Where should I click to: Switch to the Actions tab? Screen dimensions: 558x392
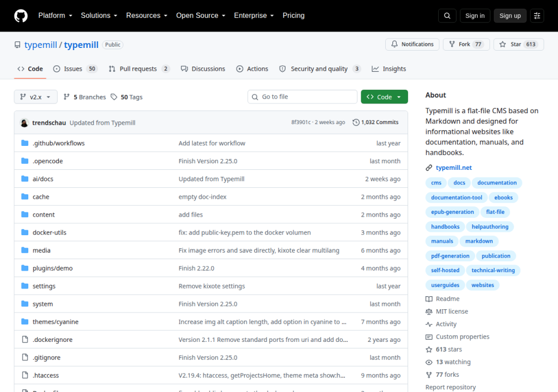pyautogui.click(x=252, y=69)
